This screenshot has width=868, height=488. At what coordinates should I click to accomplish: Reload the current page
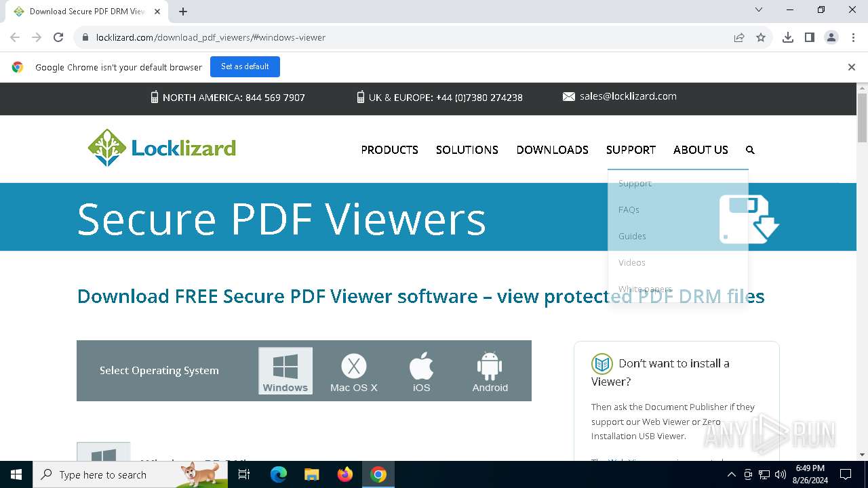(58, 37)
